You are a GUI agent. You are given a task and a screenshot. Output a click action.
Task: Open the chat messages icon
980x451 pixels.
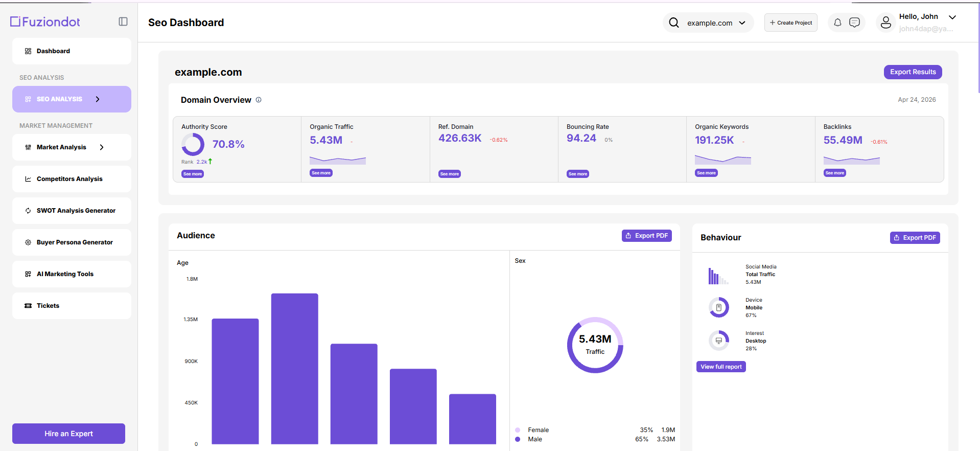(x=854, y=22)
